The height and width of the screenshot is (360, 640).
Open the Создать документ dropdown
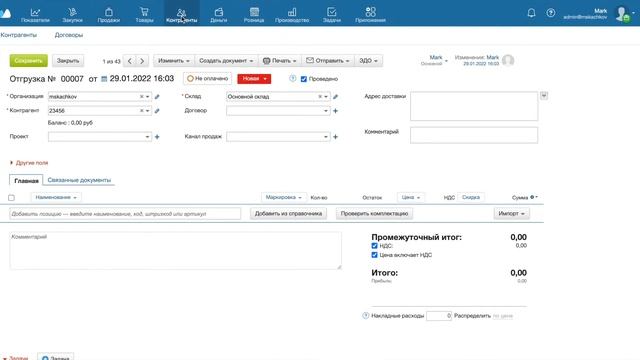coord(226,61)
